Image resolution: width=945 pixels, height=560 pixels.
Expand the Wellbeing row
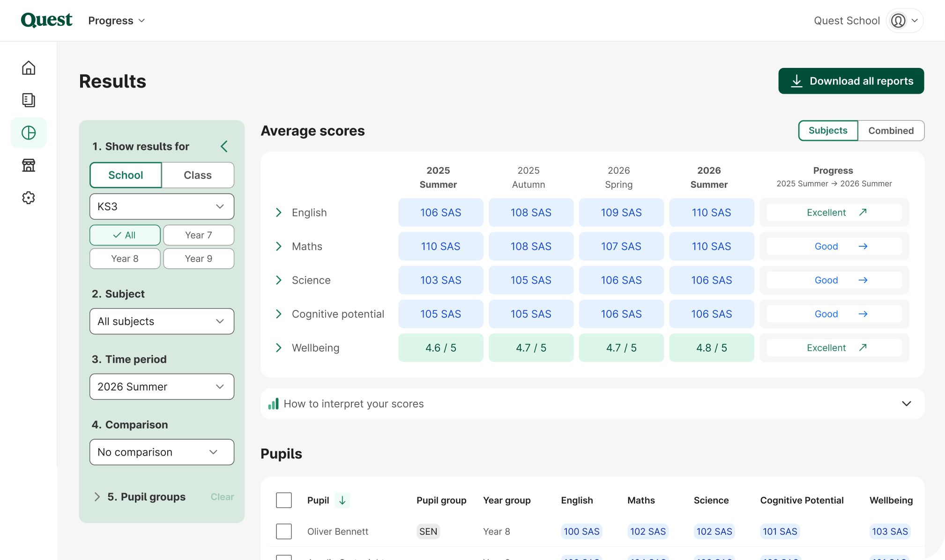279,348
